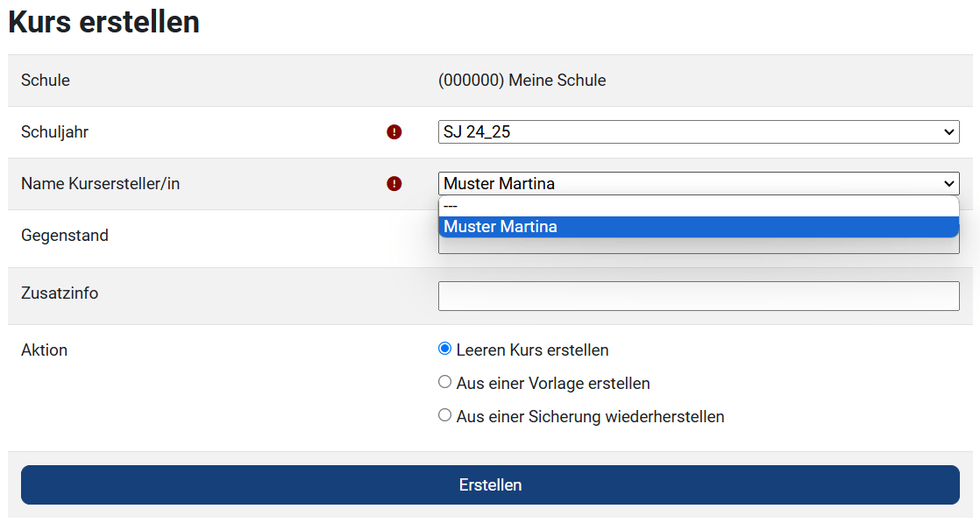Select the Leeren Kurs erstellen radio button

pyautogui.click(x=445, y=349)
